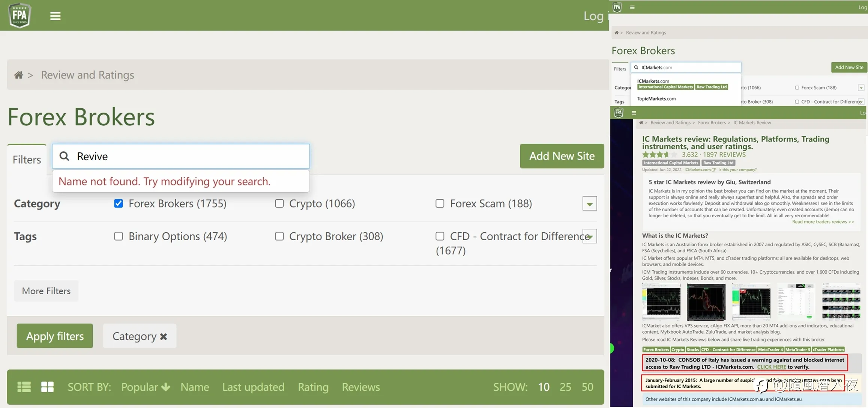The image size is (868, 408).
Task: Go to the home icon in main breadcrumb
Action: coord(18,75)
